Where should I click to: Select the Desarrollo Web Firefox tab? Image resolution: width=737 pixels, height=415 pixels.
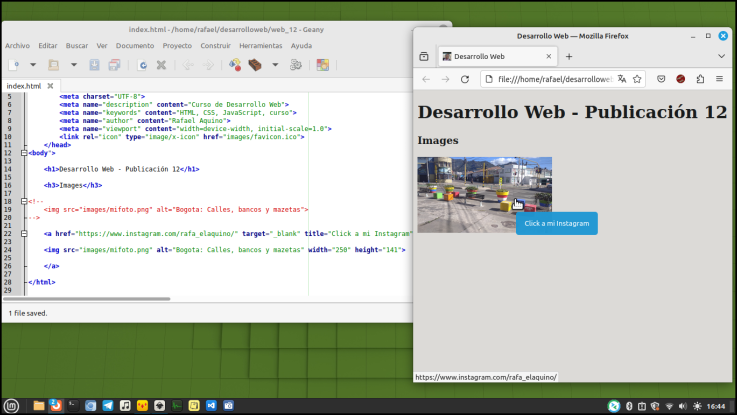tap(498, 56)
